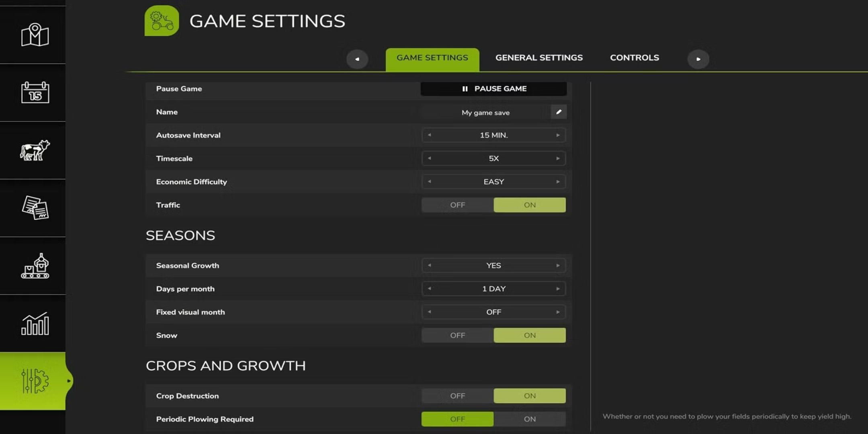Go to previous tab with left arrow

point(357,59)
